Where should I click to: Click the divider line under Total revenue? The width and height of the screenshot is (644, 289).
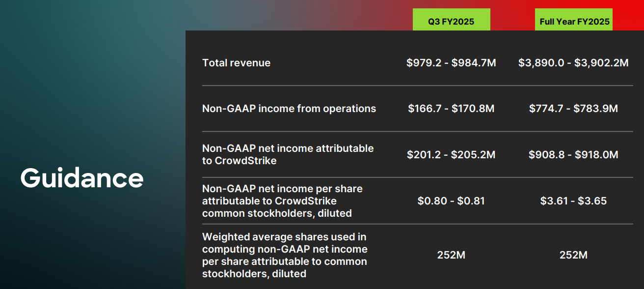click(x=417, y=86)
